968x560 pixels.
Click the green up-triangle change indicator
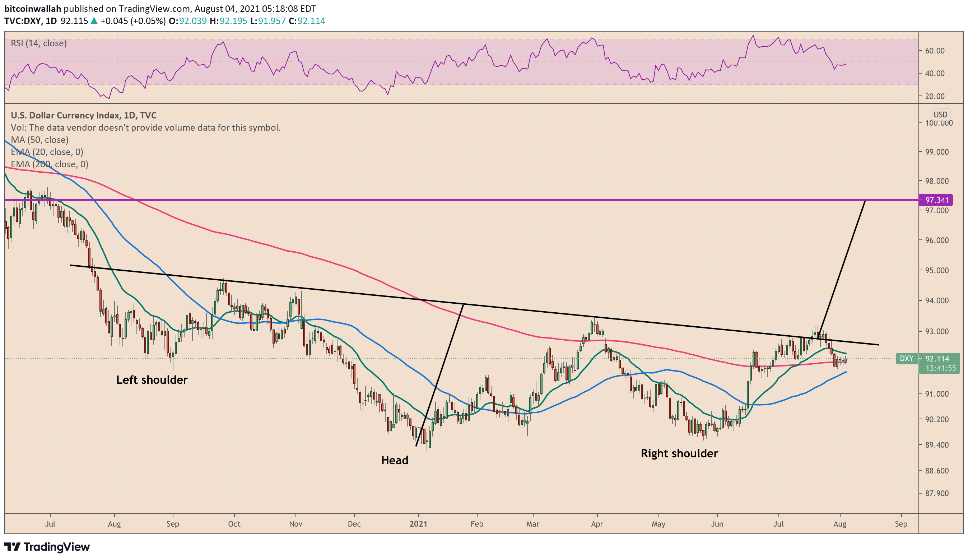pyautogui.click(x=94, y=21)
